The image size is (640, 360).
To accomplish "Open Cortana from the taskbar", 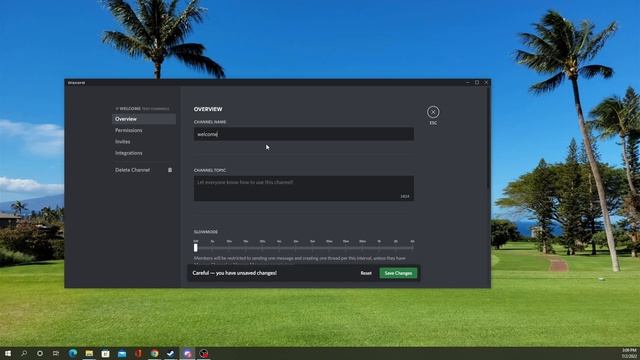I will tap(40, 353).
